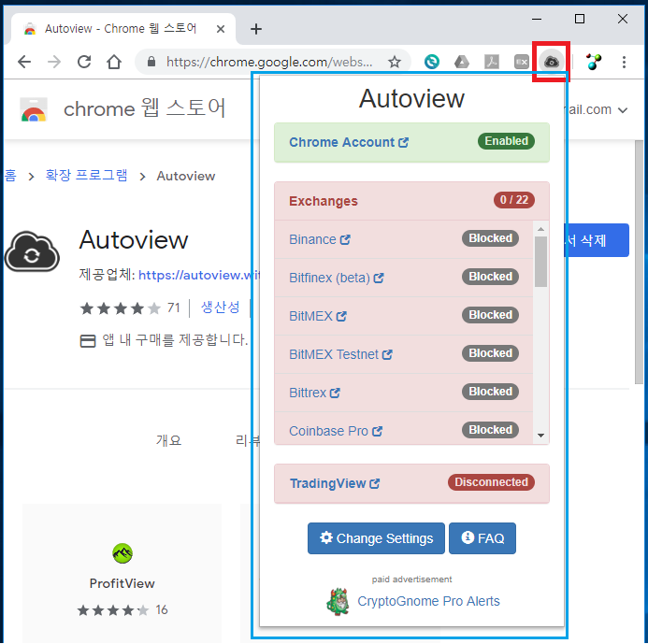Bookmark this page with the star icon
The image size is (648, 644).
coord(395,62)
